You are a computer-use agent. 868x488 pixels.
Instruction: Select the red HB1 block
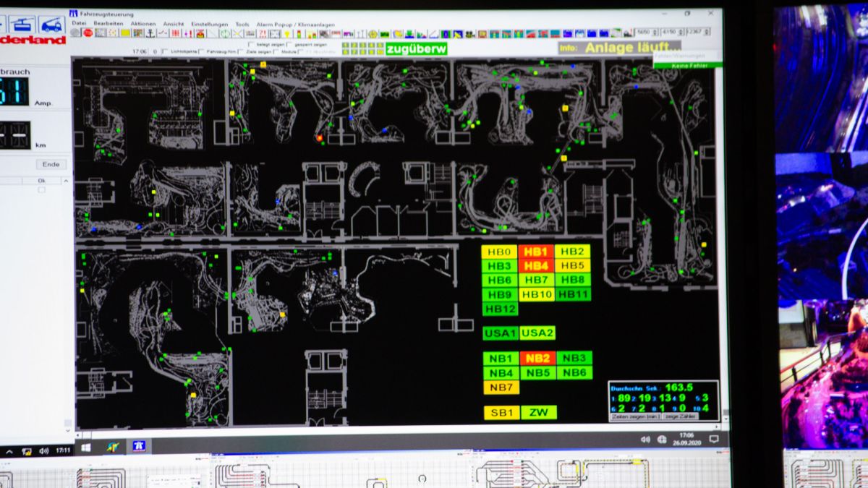click(536, 252)
